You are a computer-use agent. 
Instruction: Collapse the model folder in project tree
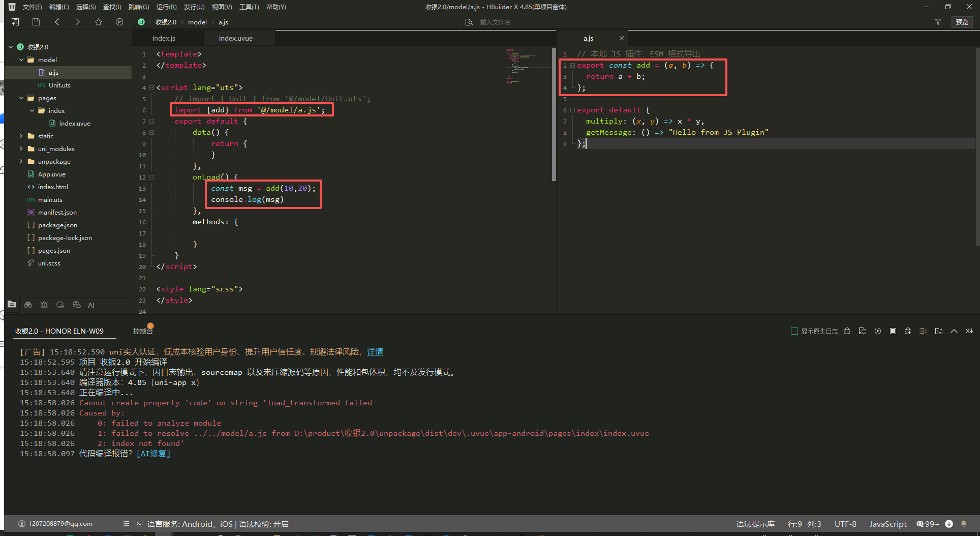pyautogui.click(x=21, y=59)
